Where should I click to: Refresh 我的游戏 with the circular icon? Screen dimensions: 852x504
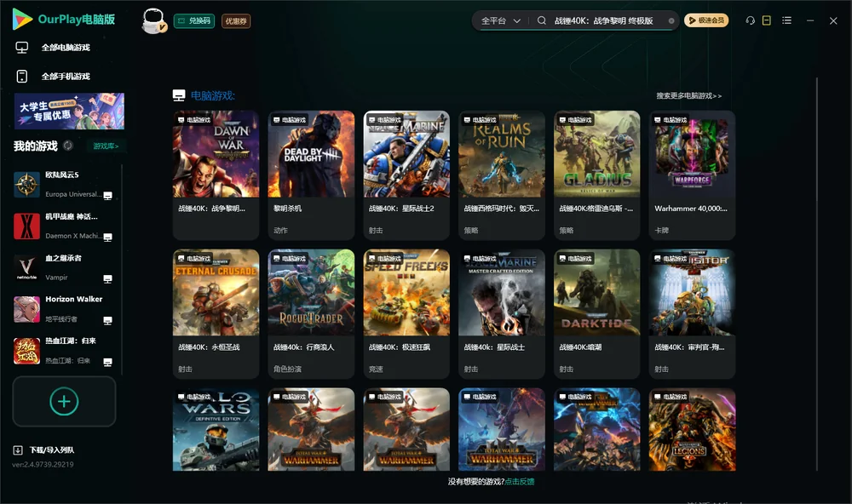[68, 146]
